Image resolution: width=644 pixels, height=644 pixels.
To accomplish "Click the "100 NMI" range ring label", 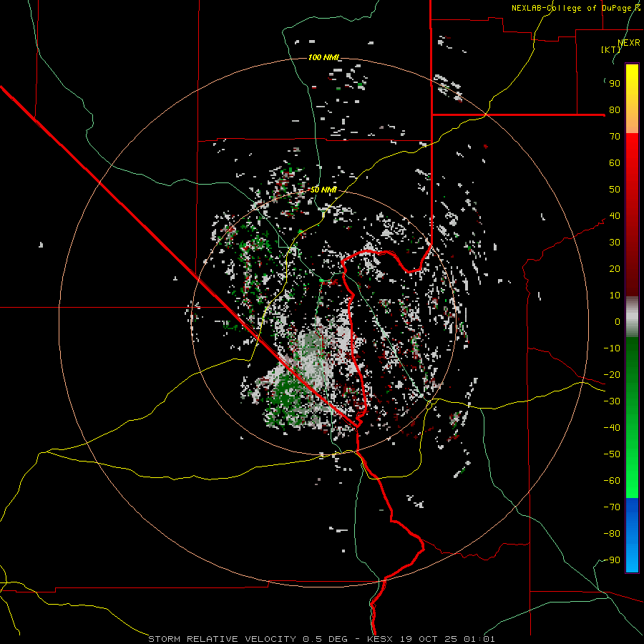I will [323, 57].
